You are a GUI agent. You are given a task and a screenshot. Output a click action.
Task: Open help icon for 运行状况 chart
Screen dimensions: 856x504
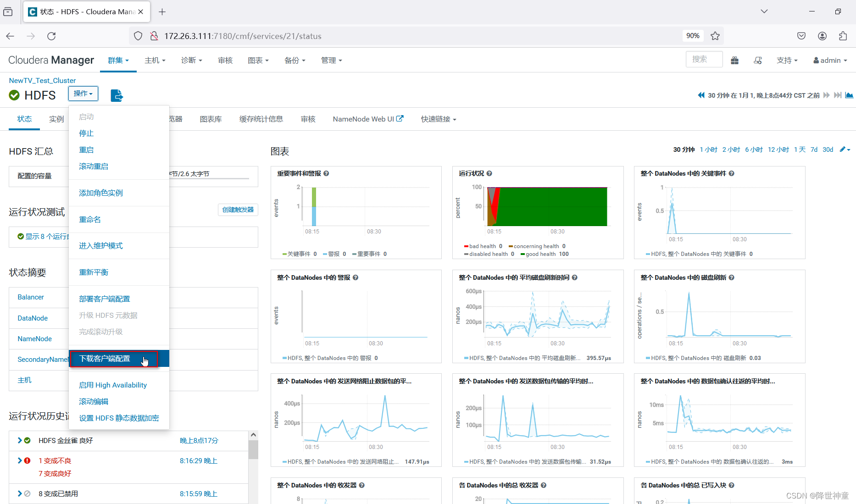pyautogui.click(x=489, y=173)
